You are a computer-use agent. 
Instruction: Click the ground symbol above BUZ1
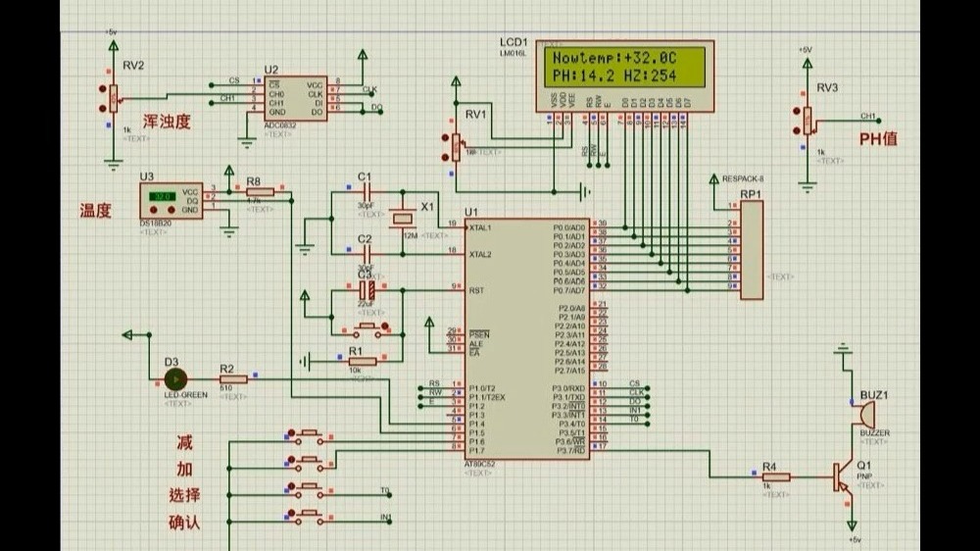click(843, 348)
